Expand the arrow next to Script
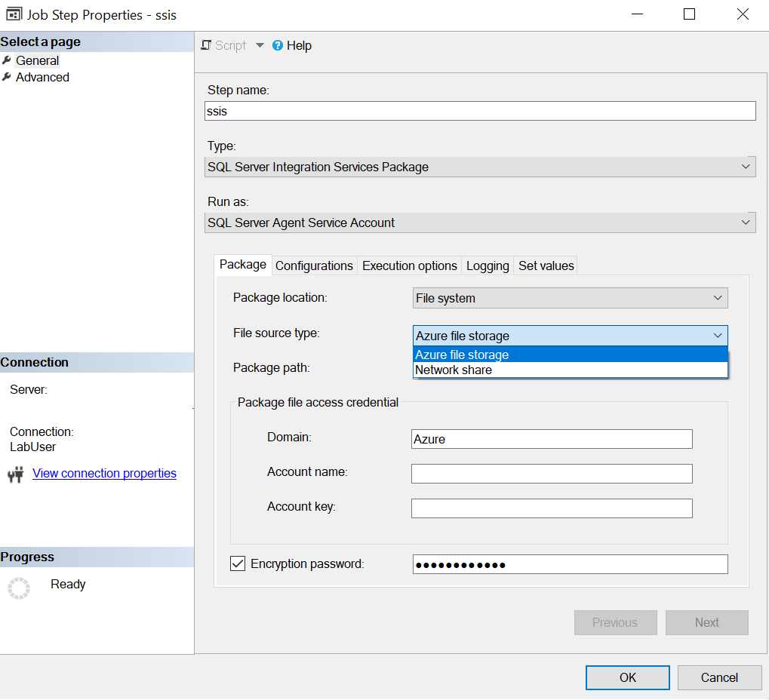The height and width of the screenshot is (700, 769). tap(260, 45)
